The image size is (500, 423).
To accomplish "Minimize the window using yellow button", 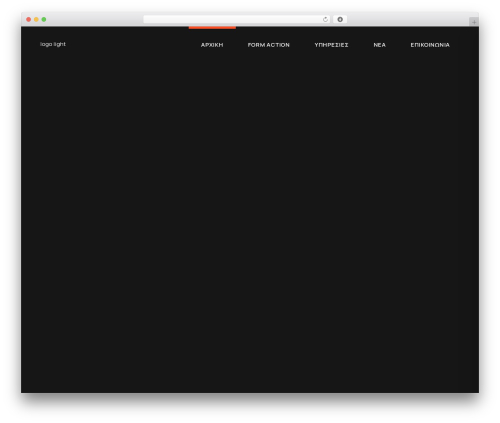I will pyautogui.click(x=36, y=19).
